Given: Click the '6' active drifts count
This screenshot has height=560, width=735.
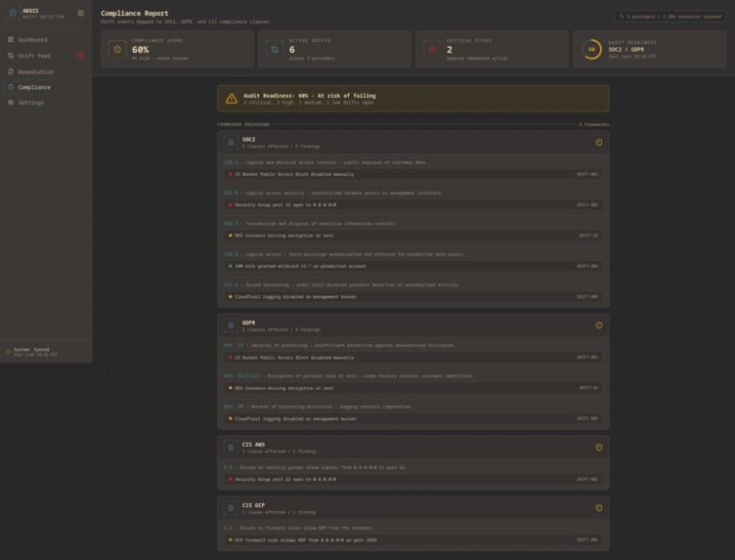Looking at the screenshot, I should pos(292,50).
